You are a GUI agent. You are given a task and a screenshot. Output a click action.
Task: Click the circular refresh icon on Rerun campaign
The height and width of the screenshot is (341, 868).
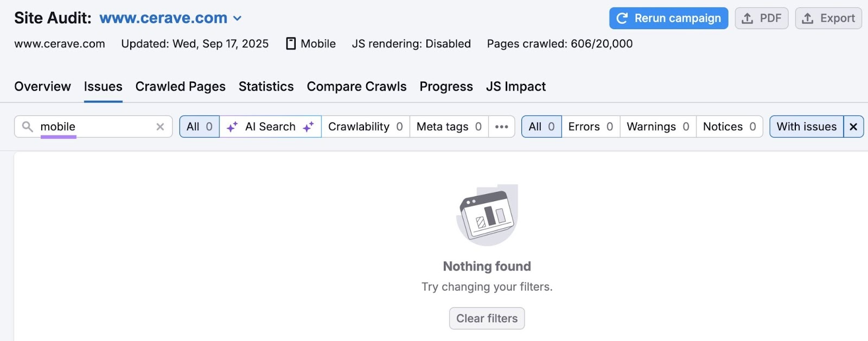(623, 18)
